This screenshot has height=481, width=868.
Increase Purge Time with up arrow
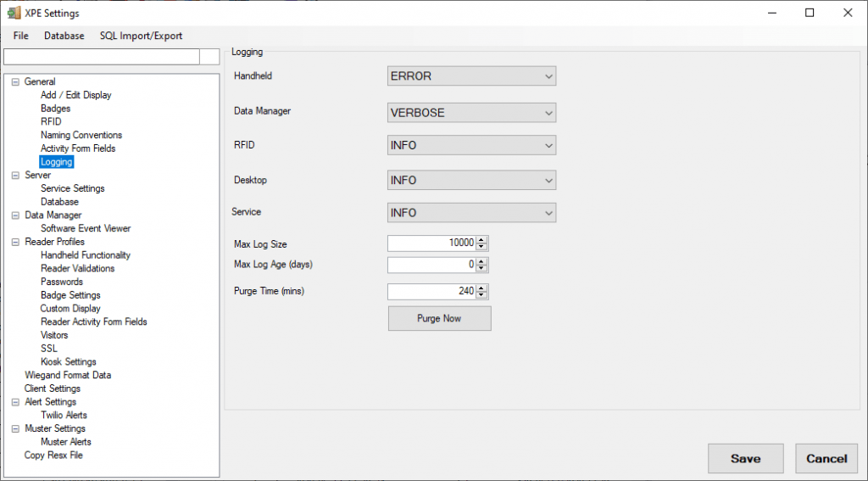tap(481, 288)
